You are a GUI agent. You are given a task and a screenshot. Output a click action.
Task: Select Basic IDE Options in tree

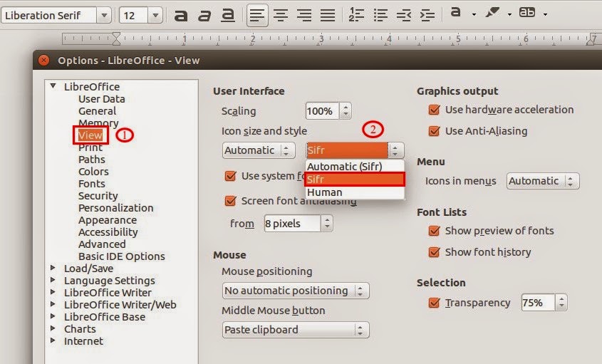click(122, 256)
